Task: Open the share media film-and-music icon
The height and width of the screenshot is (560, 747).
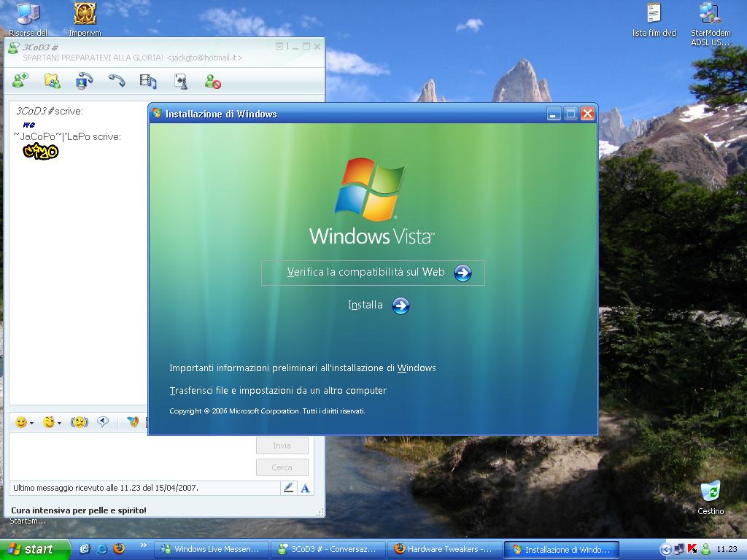Action: point(148,82)
